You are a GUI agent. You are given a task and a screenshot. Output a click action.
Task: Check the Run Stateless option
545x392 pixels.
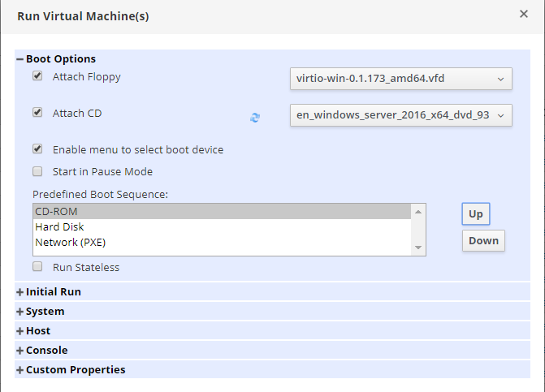[x=37, y=266]
